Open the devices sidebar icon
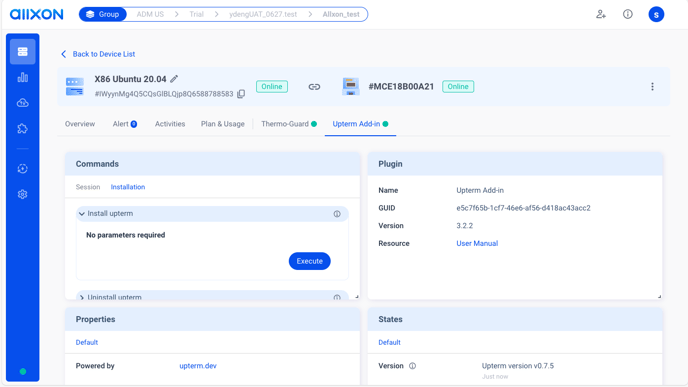The height and width of the screenshot is (387, 688). (x=22, y=52)
